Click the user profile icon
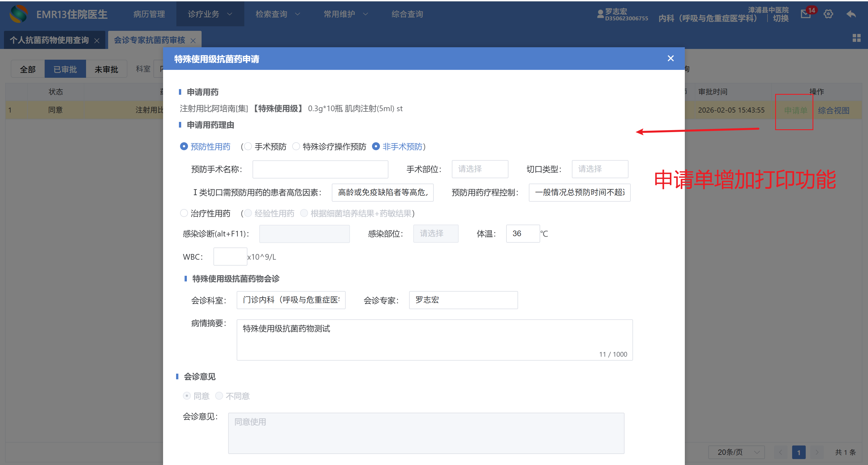 pyautogui.click(x=600, y=14)
